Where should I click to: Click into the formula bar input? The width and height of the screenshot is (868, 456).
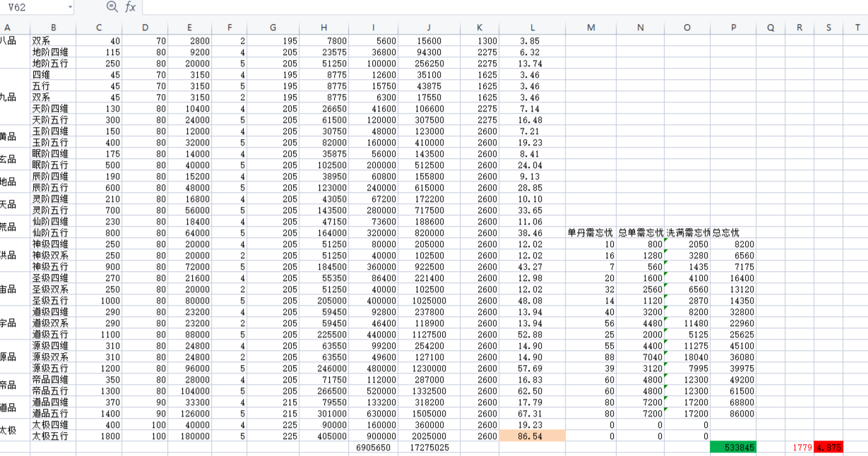tap(494, 7)
